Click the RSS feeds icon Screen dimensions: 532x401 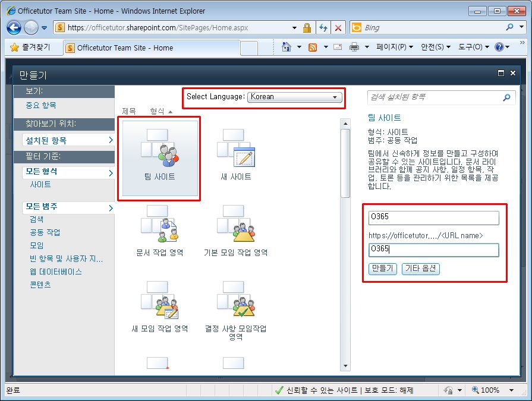click(x=313, y=47)
